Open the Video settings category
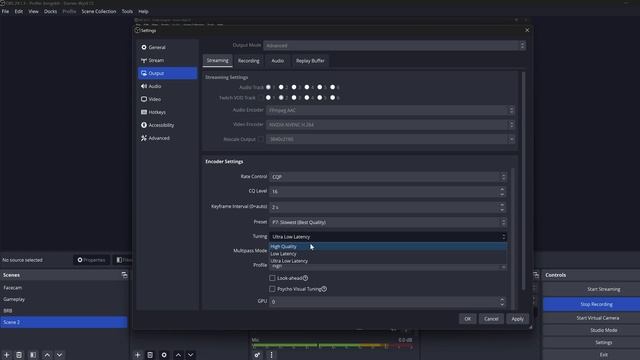 (x=167, y=99)
